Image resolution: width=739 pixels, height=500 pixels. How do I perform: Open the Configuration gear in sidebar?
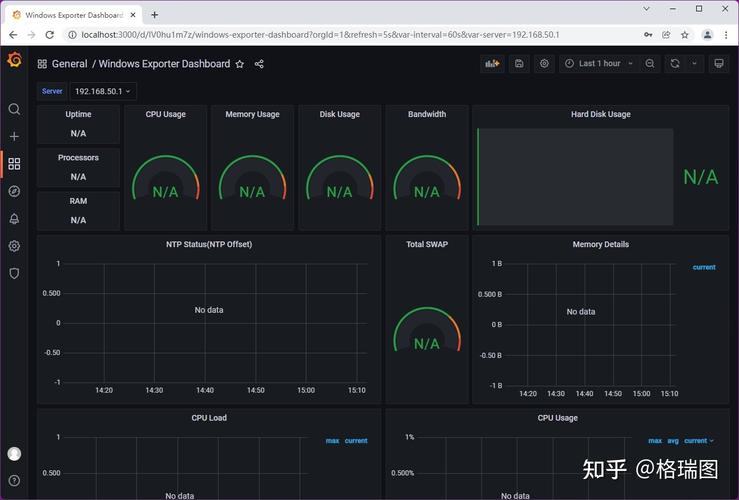pyautogui.click(x=14, y=246)
